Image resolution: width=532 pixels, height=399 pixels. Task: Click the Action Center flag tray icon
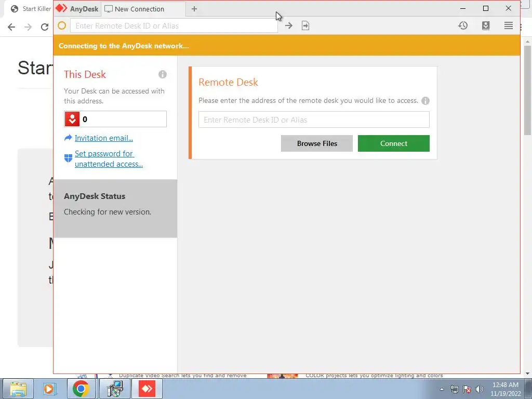click(467, 389)
